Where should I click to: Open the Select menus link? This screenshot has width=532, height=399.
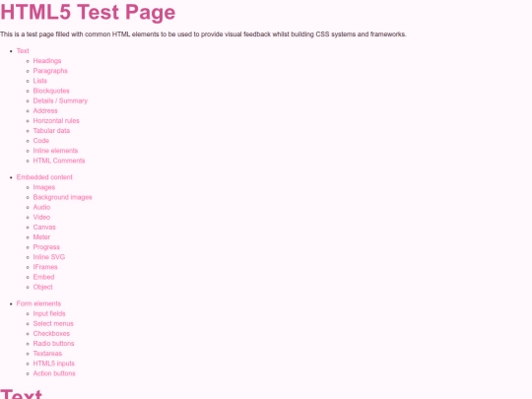(x=53, y=324)
